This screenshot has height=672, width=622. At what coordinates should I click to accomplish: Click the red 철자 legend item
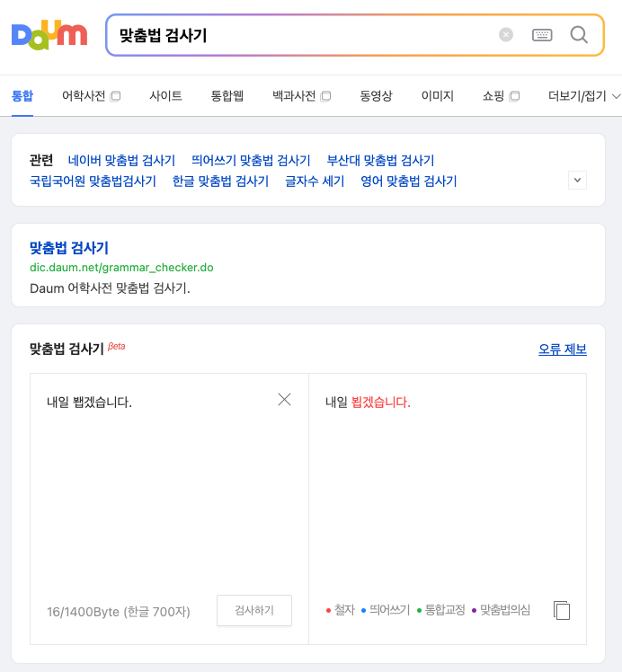pos(341,610)
